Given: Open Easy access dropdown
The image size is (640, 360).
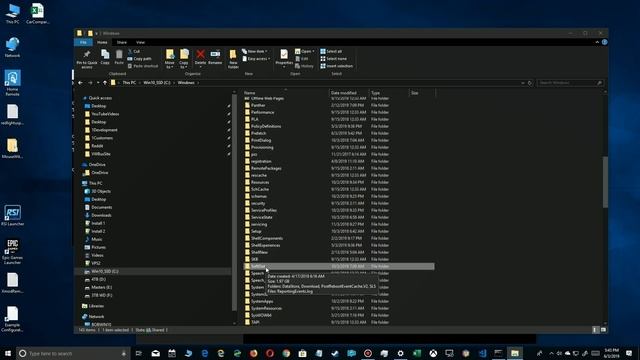Looking at the screenshot, I should pyautogui.click(x=256, y=59).
